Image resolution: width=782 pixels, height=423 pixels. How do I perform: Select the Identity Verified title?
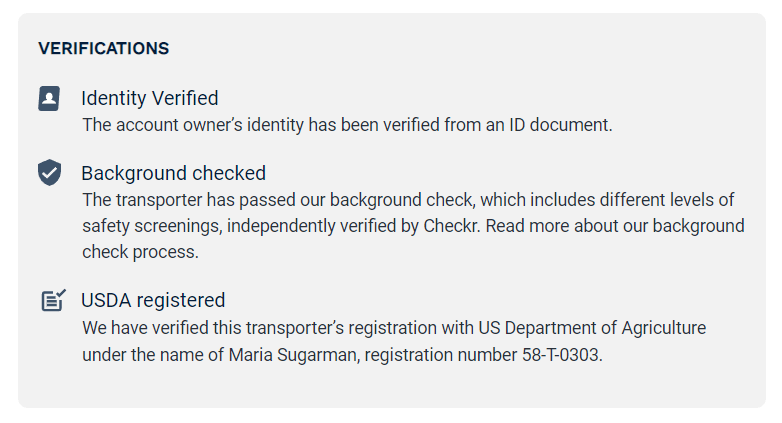150,98
